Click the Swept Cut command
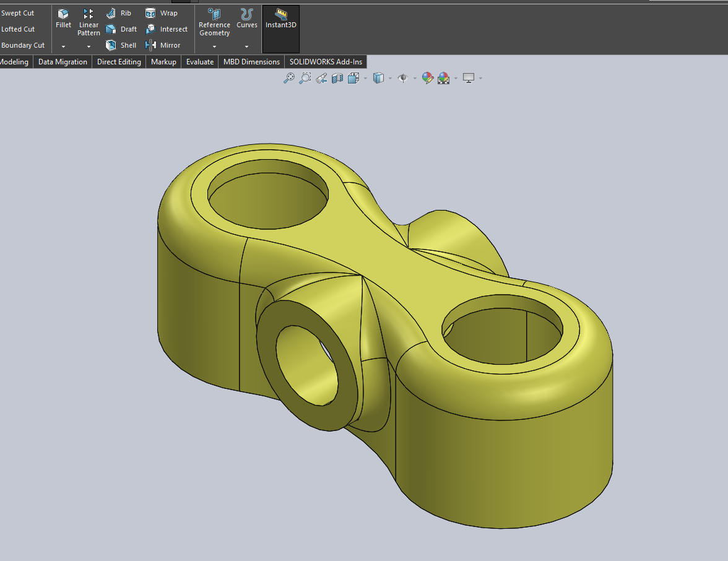728x561 pixels. [17, 12]
